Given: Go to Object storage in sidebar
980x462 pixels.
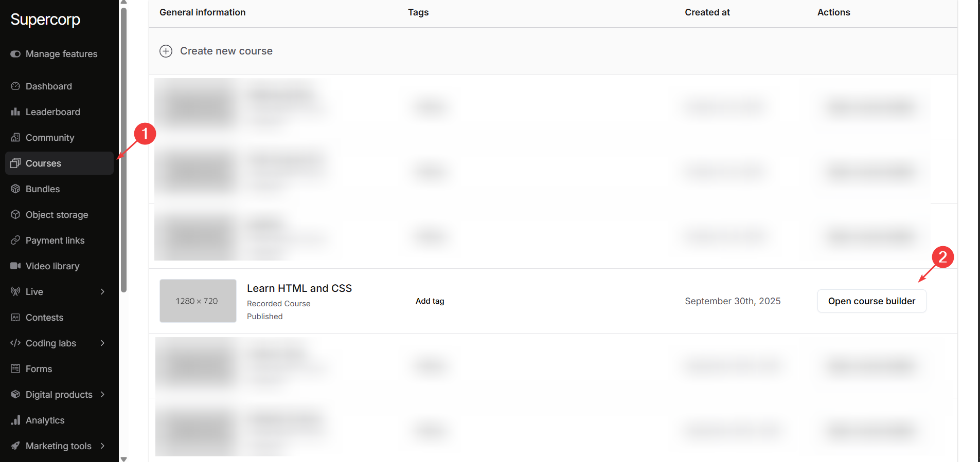Looking at the screenshot, I should (57, 215).
